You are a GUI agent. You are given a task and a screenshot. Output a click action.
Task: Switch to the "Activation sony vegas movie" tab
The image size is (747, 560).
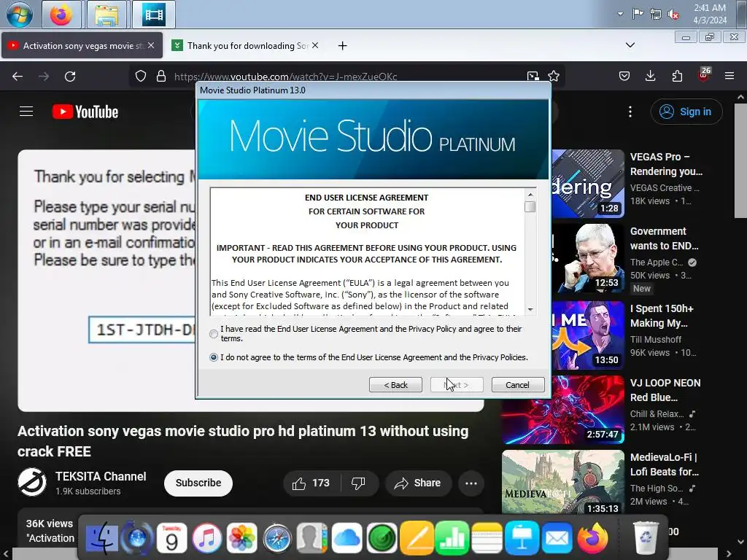pyautogui.click(x=82, y=46)
